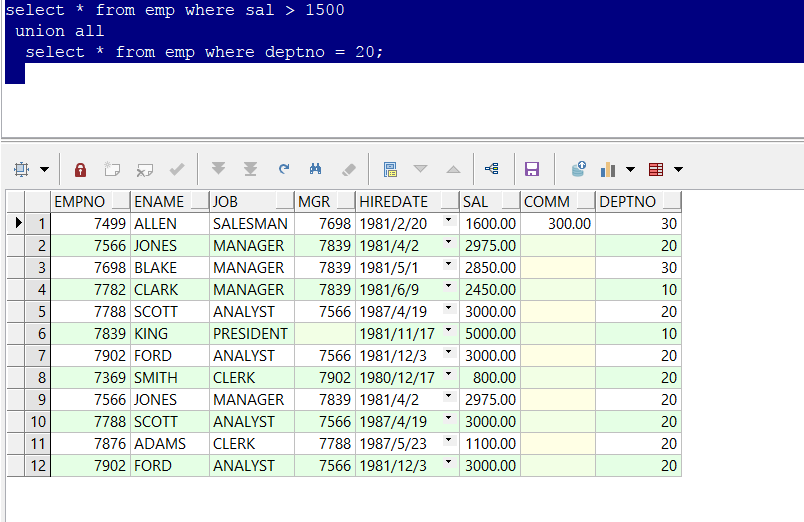
Task: Select the row number 6 header
Action: click(x=37, y=334)
